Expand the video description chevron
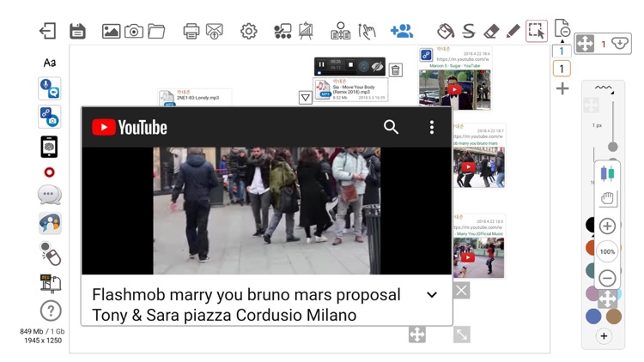Screen dimensions: 644x362 (x=432, y=295)
